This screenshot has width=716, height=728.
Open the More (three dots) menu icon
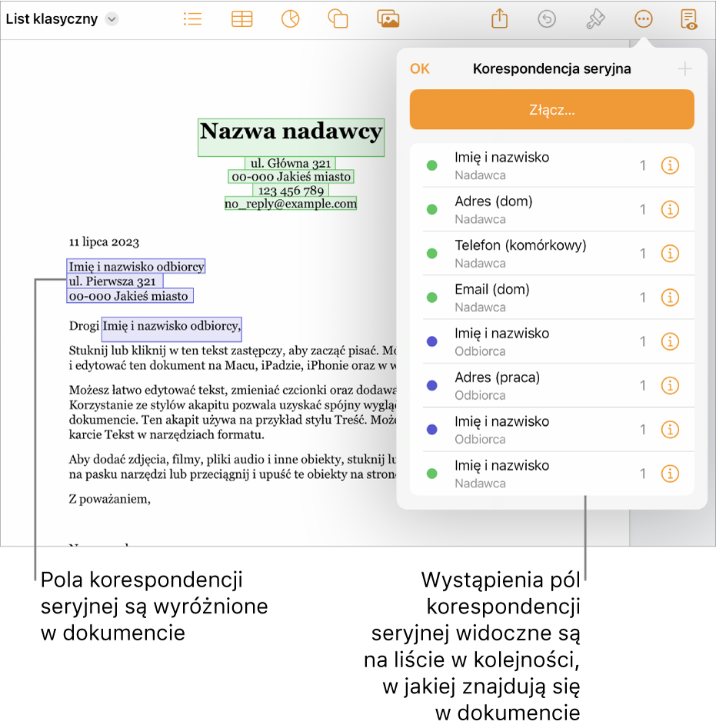(644, 19)
